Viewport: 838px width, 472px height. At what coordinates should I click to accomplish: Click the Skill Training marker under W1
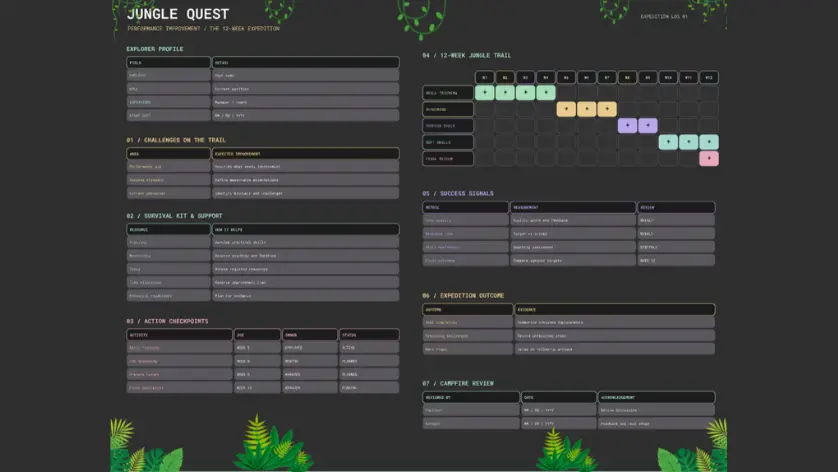485,92
